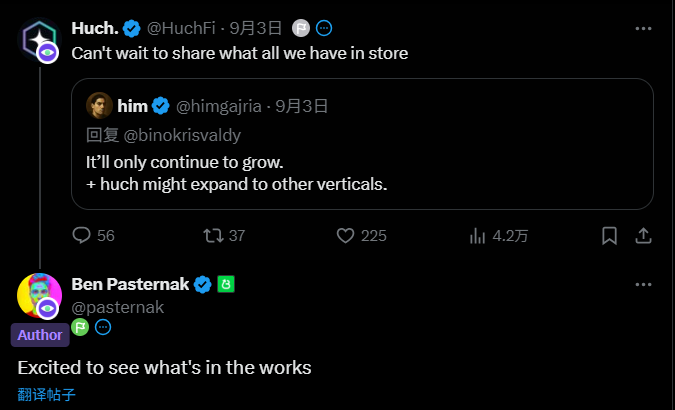675x410 pixels.
Task: Share the Huch. post
Action: [x=644, y=236]
